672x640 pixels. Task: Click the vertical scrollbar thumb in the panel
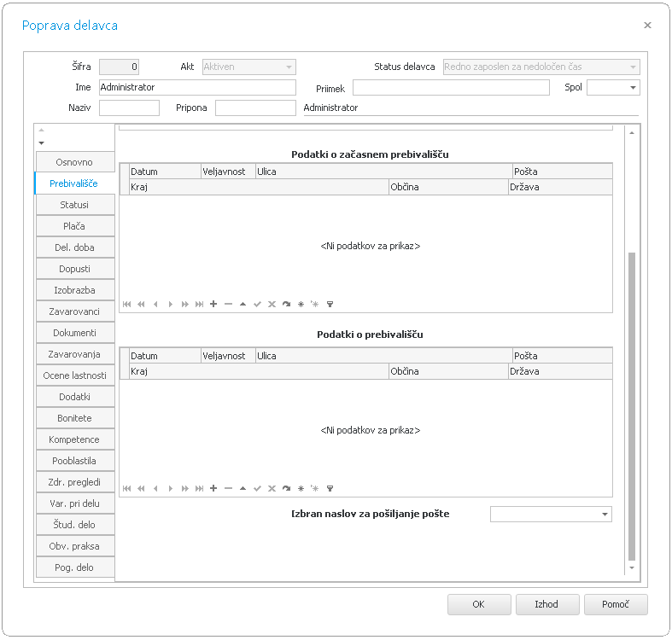632,406
